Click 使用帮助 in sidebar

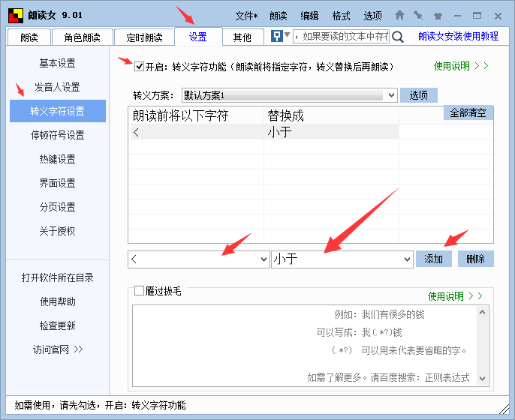58,301
